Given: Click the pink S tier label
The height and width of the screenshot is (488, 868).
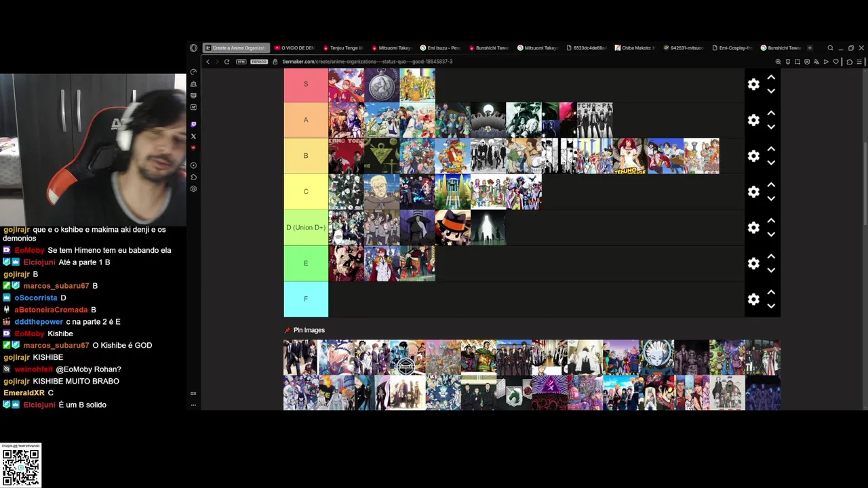Looking at the screenshot, I should tap(306, 84).
